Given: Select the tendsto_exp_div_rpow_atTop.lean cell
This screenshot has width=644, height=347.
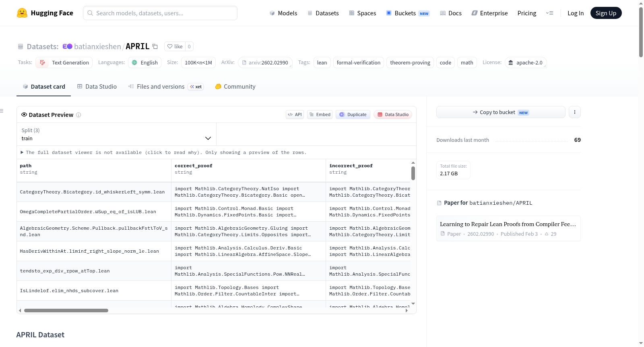Looking at the screenshot, I should (94, 271).
